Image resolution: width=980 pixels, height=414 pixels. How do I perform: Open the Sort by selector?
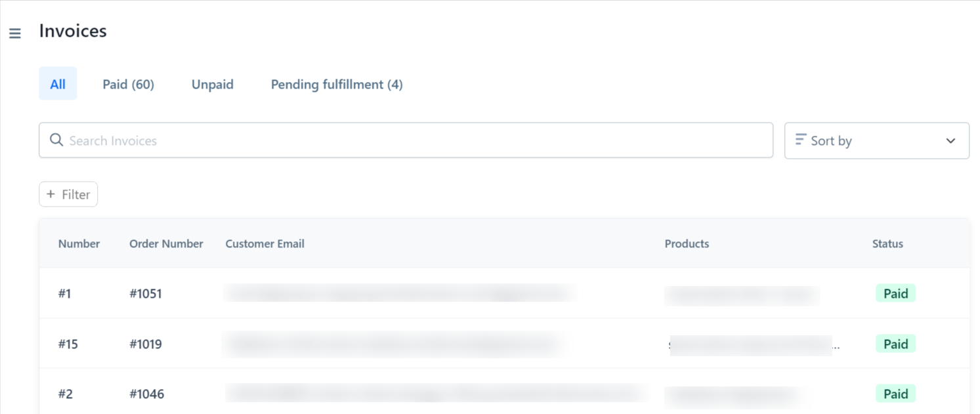876,140
